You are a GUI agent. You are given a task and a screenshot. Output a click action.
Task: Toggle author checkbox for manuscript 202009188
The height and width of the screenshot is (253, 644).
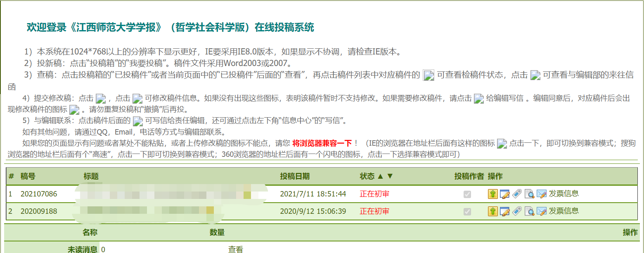point(467,211)
